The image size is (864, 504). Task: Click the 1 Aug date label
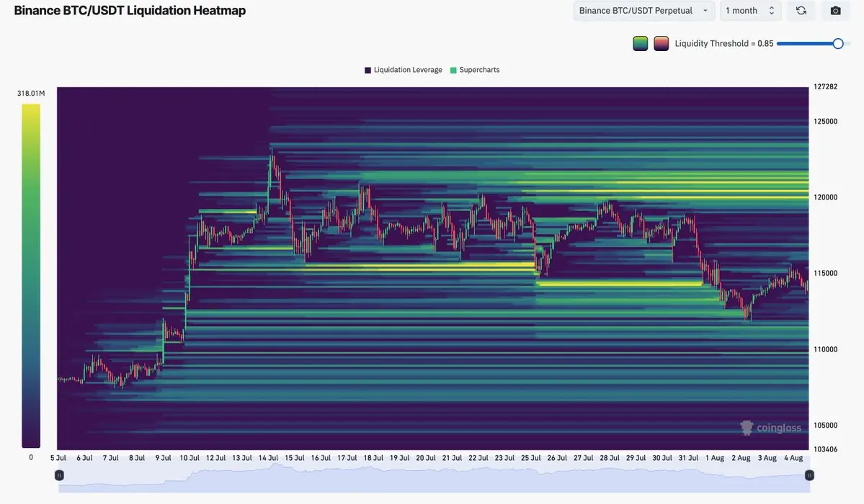pyautogui.click(x=715, y=458)
